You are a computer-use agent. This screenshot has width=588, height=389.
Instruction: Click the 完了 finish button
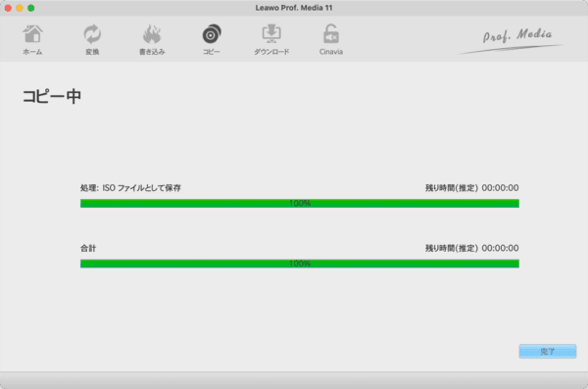pos(548,352)
